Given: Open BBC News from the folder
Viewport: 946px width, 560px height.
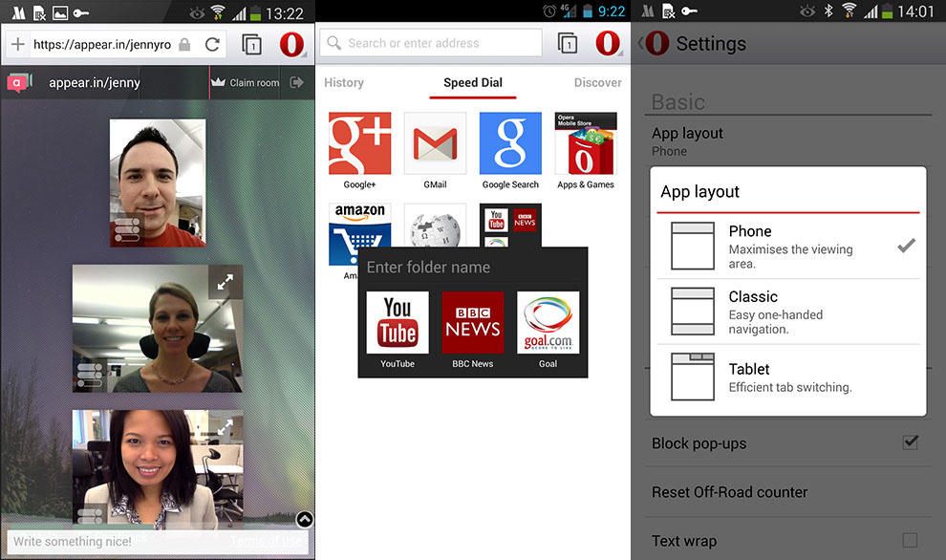Looking at the screenshot, I should tap(473, 330).
